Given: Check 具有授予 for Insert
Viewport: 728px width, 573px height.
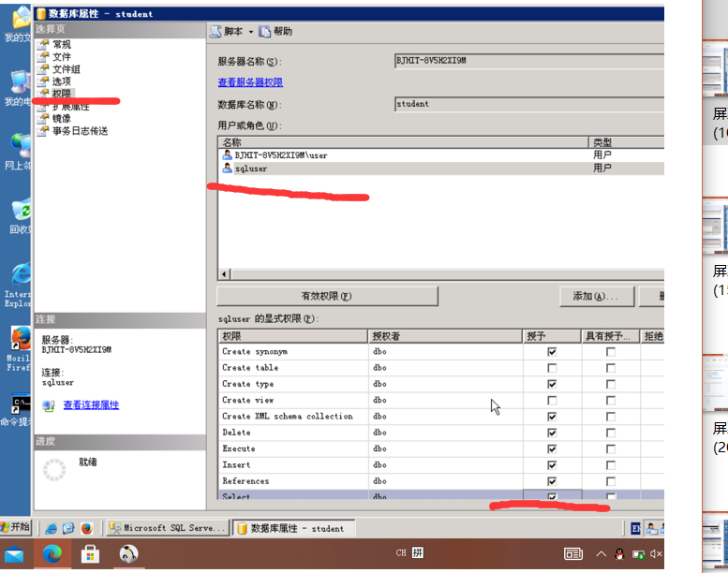Looking at the screenshot, I should click(611, 465).
